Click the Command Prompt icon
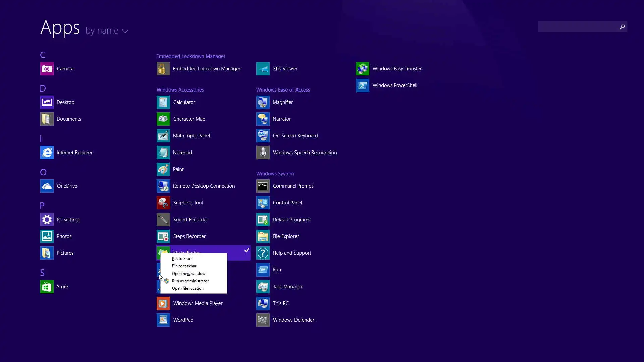This screenshot has height=362, width=644. pyautogui.click(x=263, y=186)
